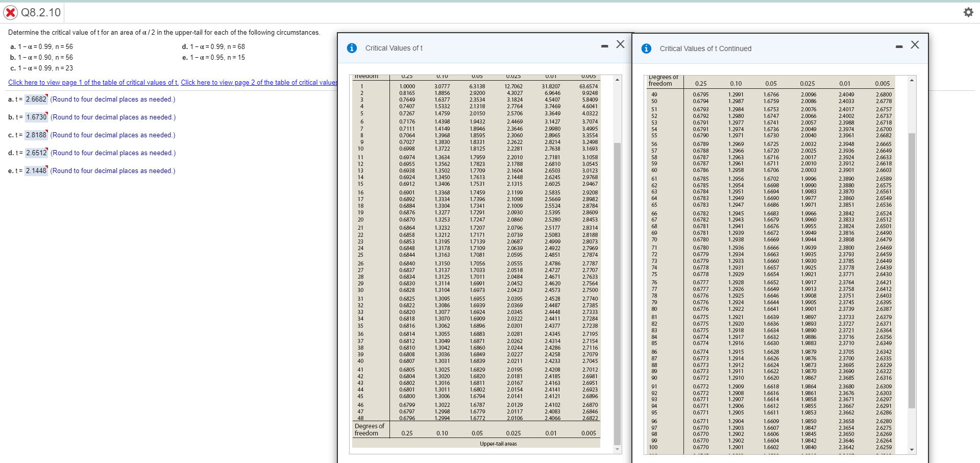Click info icon in Critical Values of t Continued dialog
Screen dimensions: 980x463
click(646, 48)
